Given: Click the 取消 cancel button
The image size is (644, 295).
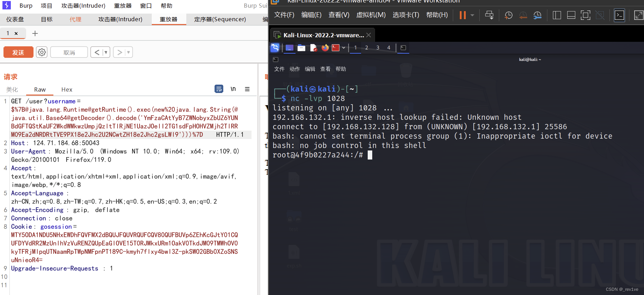Looking at the screenshot, I should coord(69,52).
